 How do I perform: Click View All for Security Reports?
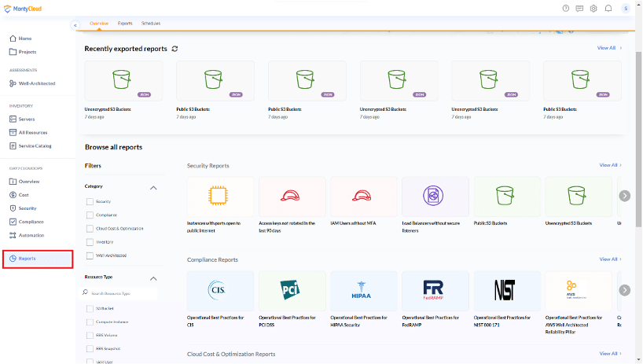(x=609, y=165)
